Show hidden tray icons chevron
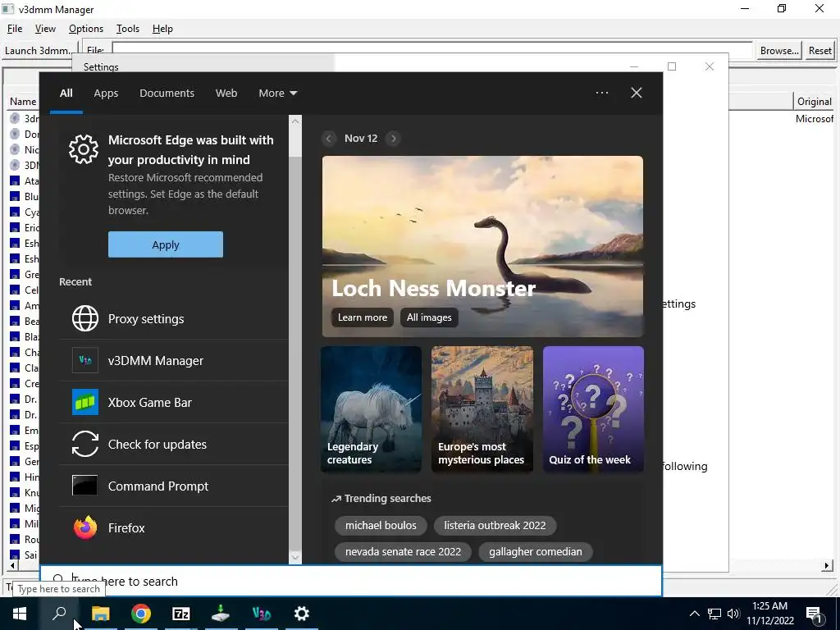Image resolution: width=840 pixels, height=630 pixels. [694, 614]
